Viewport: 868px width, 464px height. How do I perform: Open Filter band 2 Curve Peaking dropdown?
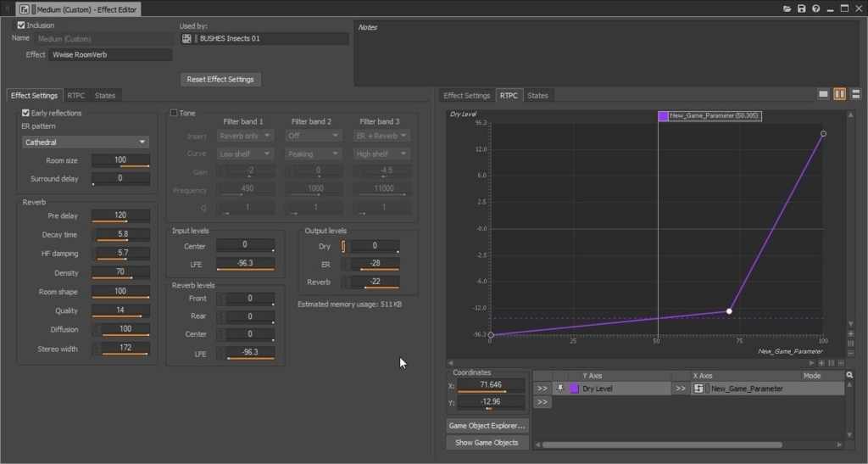click(x=313, y=154)
